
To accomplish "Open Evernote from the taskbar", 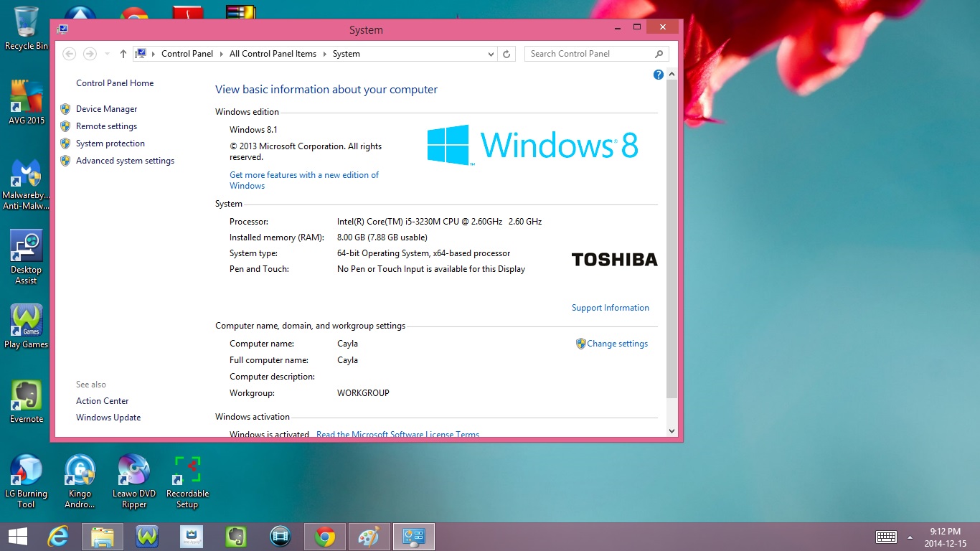I will (236, 537).
